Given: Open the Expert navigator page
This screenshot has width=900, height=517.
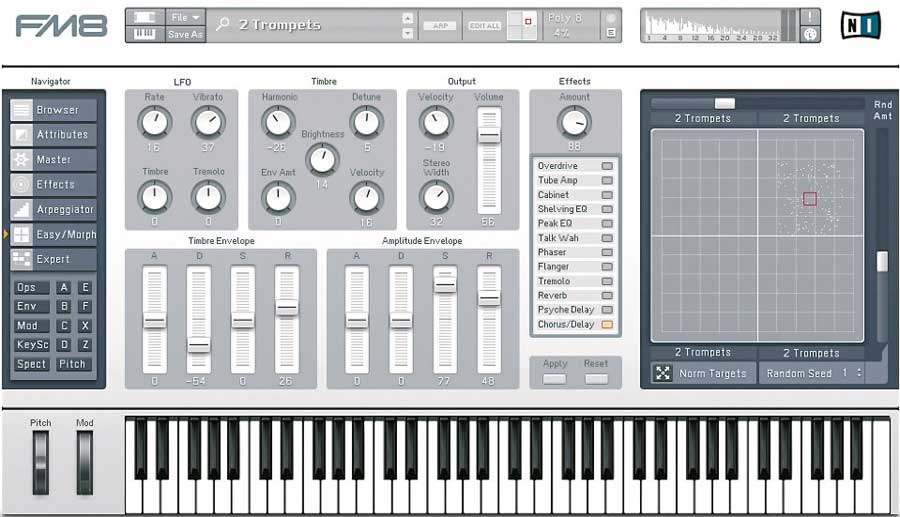Looking at the screenshot, I should 53,259.
